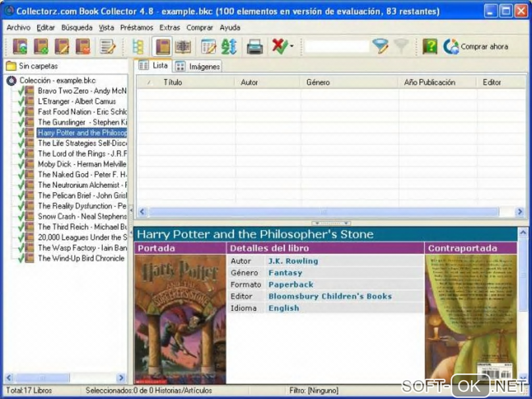Screen dimensions: 532x399
Task: Switch to the Imágenes tab
Action: tap(199, 66)
